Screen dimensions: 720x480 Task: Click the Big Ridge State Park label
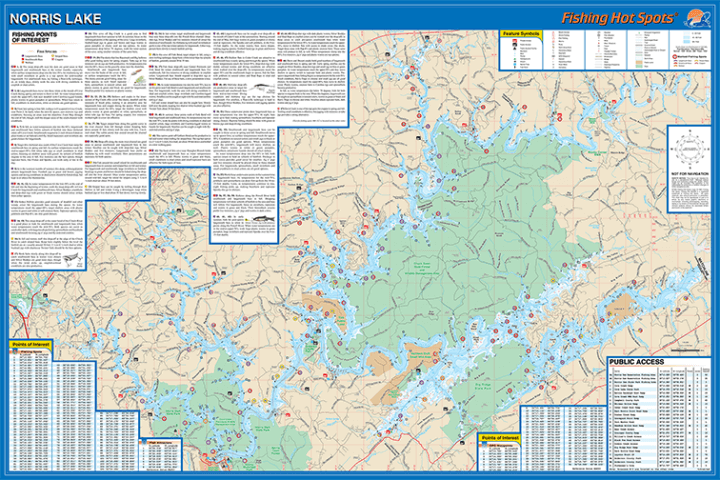(x=483, y=386)
